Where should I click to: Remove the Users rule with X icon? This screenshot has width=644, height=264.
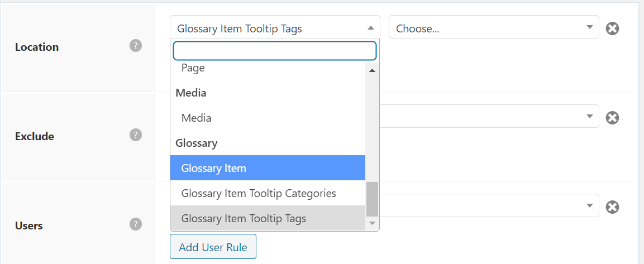pyautogui.click(x=612, y=207)
